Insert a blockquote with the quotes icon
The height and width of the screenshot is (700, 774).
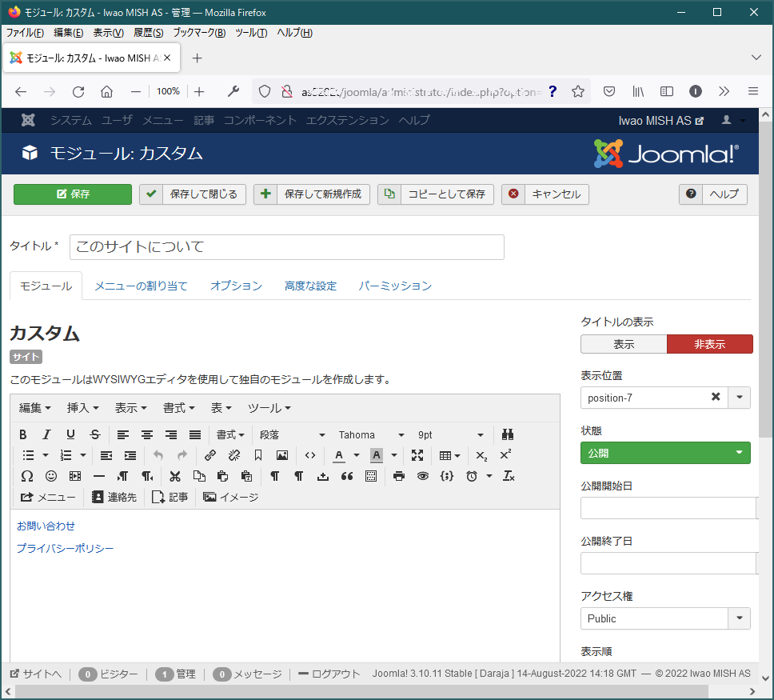click(347, 476)
